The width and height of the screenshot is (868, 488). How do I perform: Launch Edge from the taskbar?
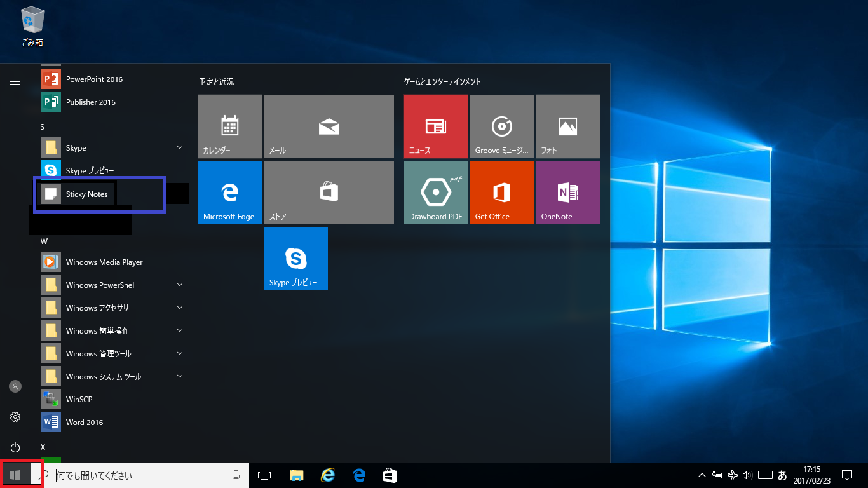tap(359, 475)
